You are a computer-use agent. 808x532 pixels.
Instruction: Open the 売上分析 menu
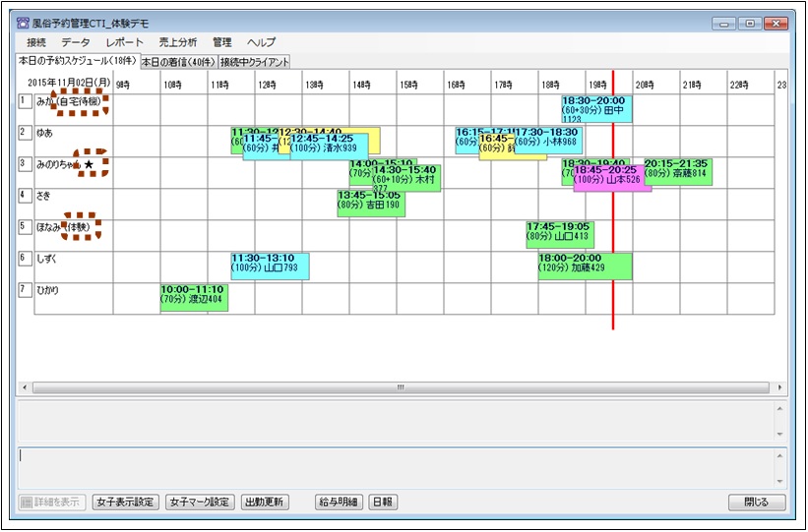tap(178, 42)
